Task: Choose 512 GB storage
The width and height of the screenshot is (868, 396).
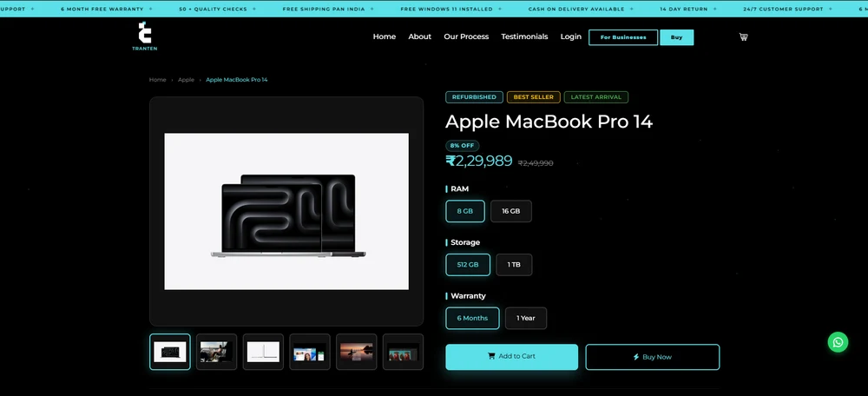Action: tap(468, 265)
